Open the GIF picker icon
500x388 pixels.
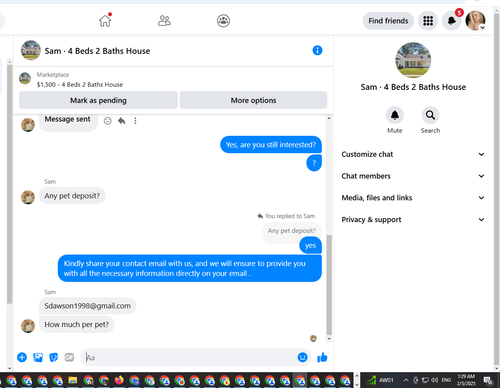[69, 357]
